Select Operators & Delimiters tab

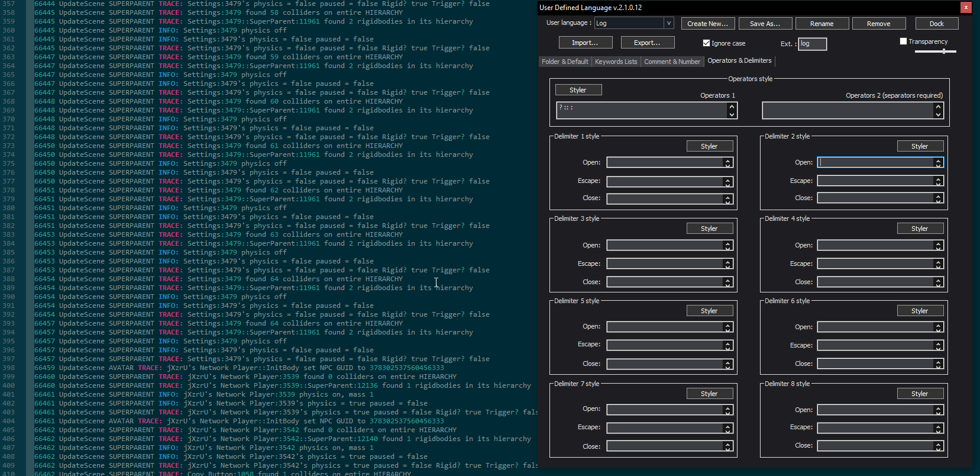click(739, 60)
